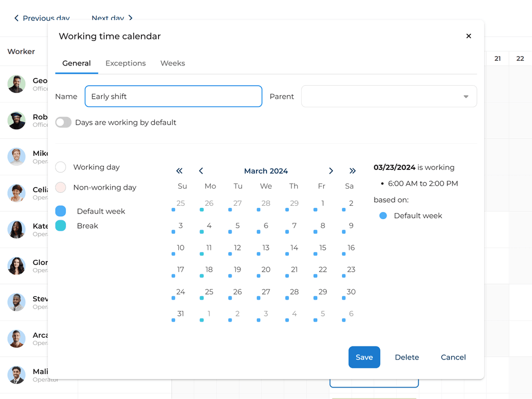Advance calendar to April 2024
The height and width of the screenshot is (399, 532).
(331, 170)
